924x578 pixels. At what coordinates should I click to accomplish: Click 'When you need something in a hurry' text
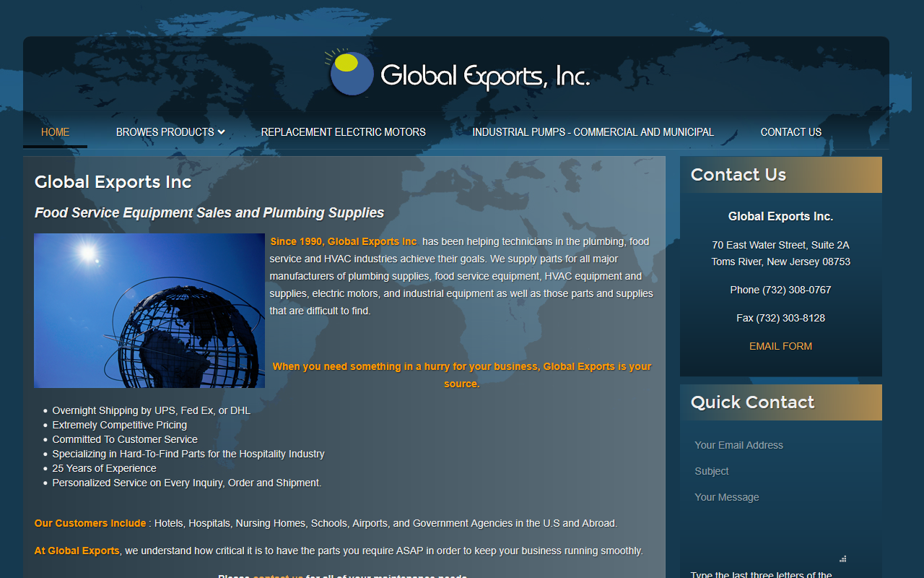click(462, 375)
